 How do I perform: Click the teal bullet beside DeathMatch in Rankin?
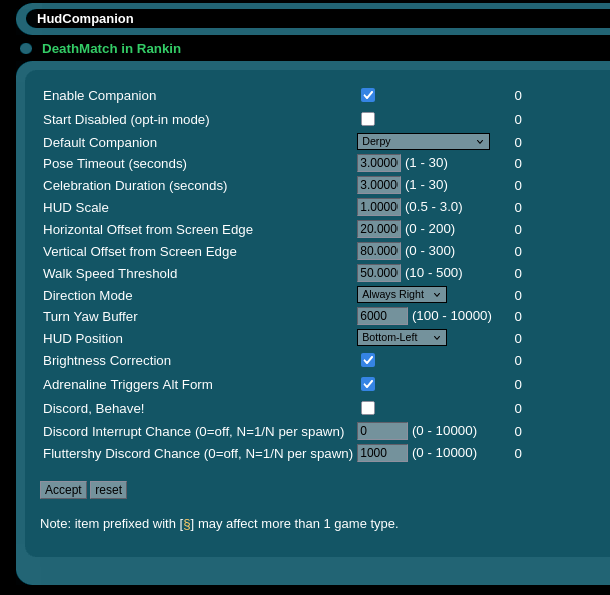[x=26, y=49]
